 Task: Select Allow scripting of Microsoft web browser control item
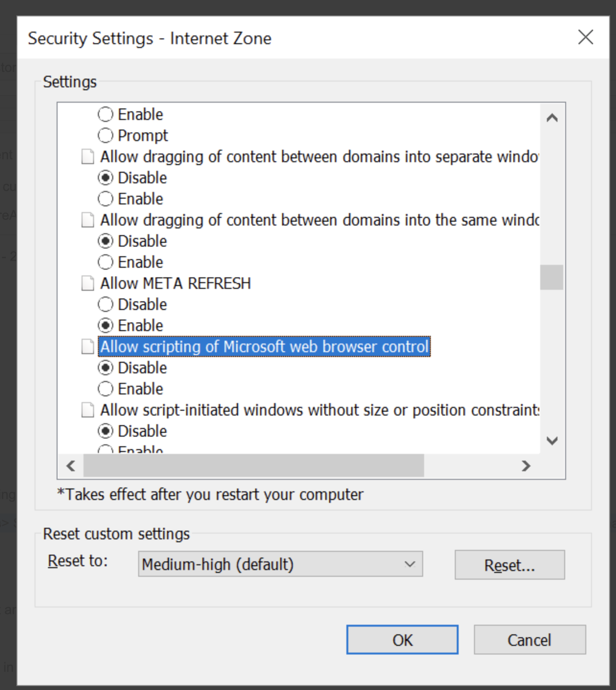point(264,347)
